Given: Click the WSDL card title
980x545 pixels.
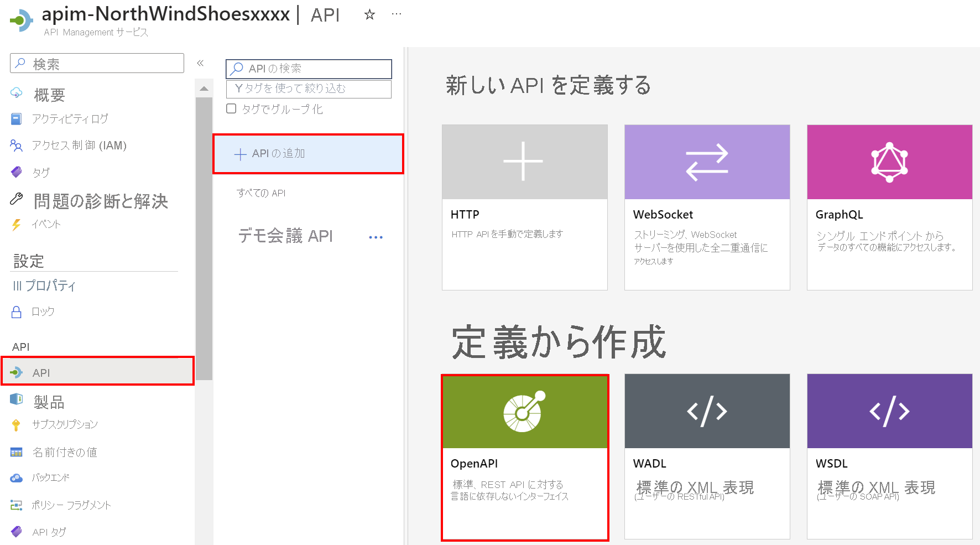Looking at the screenshot, I should [x=832, y=464].
